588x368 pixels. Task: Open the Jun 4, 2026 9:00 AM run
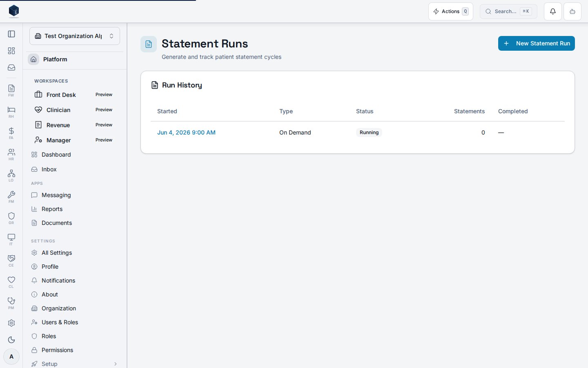(186, 132)
